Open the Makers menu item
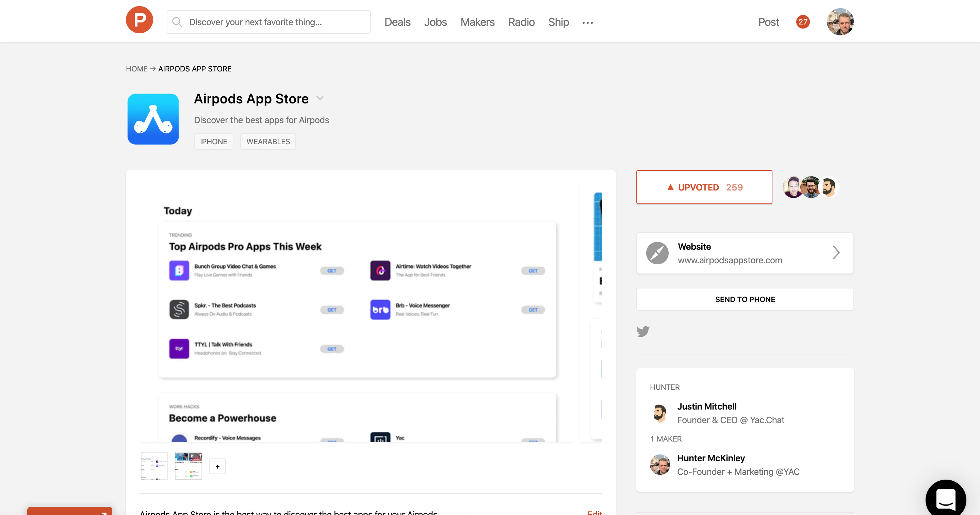The width and height of the screenshot is (980, 515). [477, 22]
